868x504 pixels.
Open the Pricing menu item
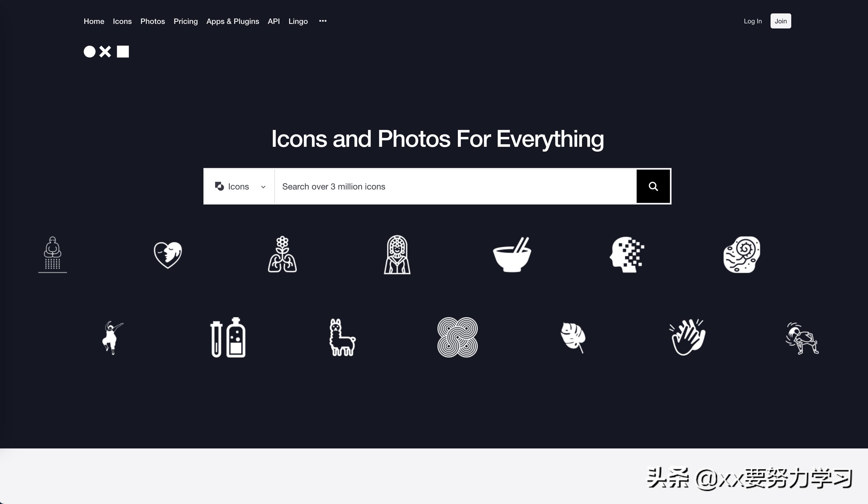[186, 21]
